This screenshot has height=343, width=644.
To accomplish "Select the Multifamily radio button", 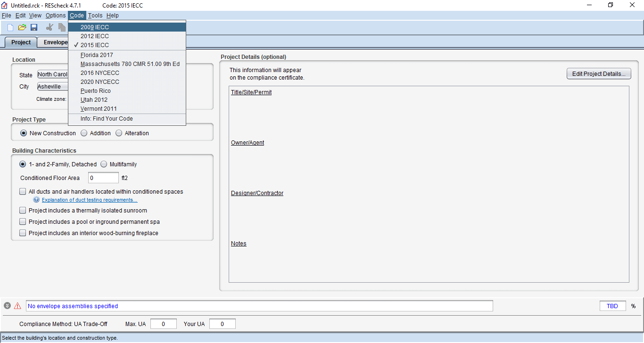I will click(104, 164).
